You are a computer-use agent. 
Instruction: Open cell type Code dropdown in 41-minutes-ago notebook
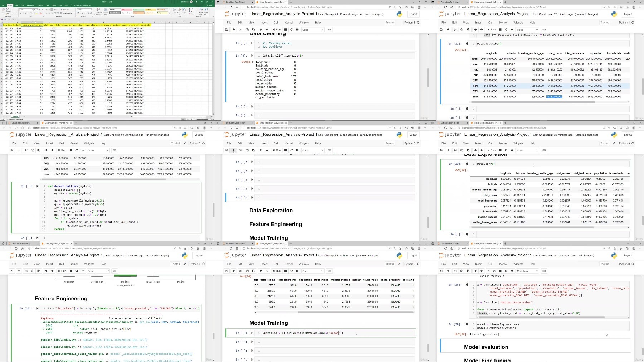point(98,271)
